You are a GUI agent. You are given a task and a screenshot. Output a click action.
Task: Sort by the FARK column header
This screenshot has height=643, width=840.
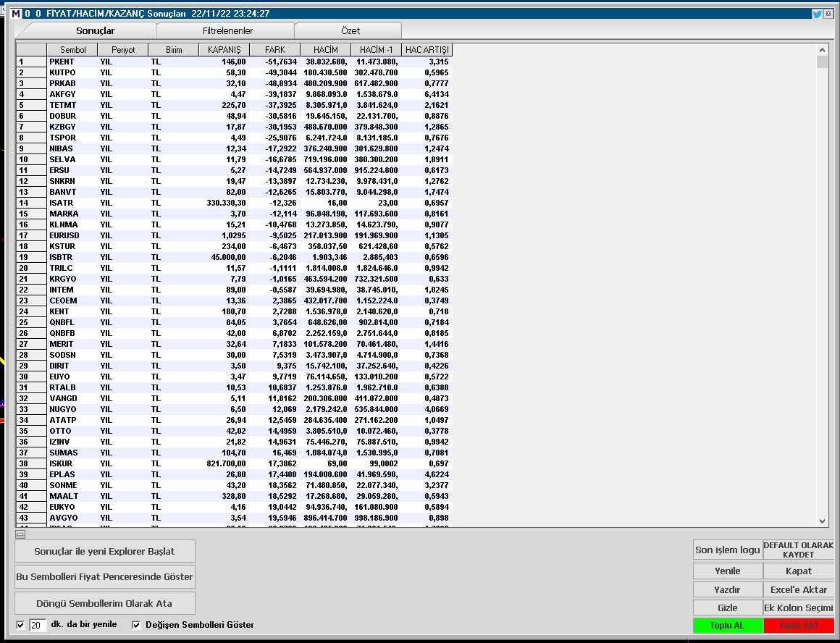tap(275, 50)
